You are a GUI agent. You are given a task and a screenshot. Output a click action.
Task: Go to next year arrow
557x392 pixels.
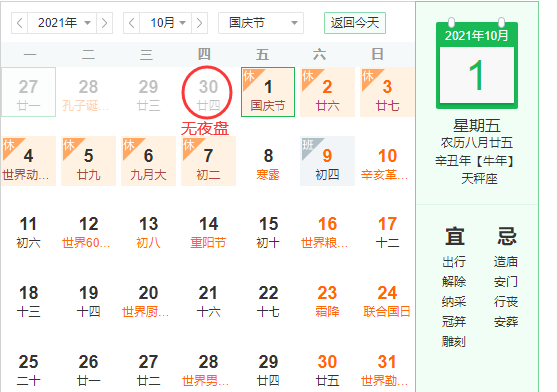tap(104, 23)
